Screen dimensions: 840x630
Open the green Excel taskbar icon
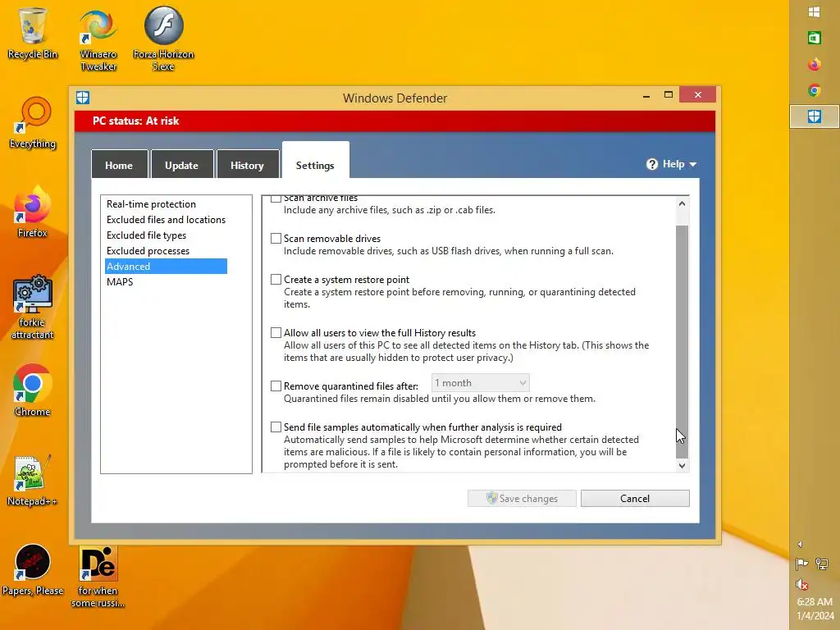click(x=815, y=38)
